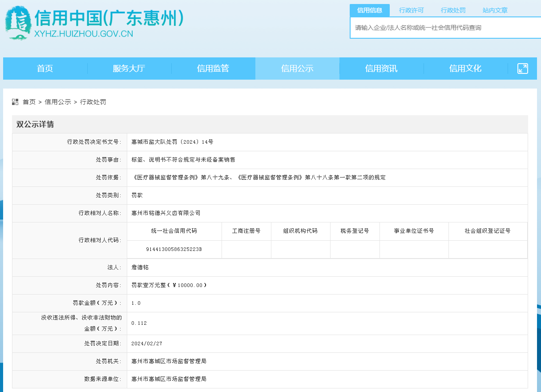Image resolution: width=541 pixels, height=392 pixels.
Task: Open the 服务大厅 navigation menu item
Action: pos(129,69)
